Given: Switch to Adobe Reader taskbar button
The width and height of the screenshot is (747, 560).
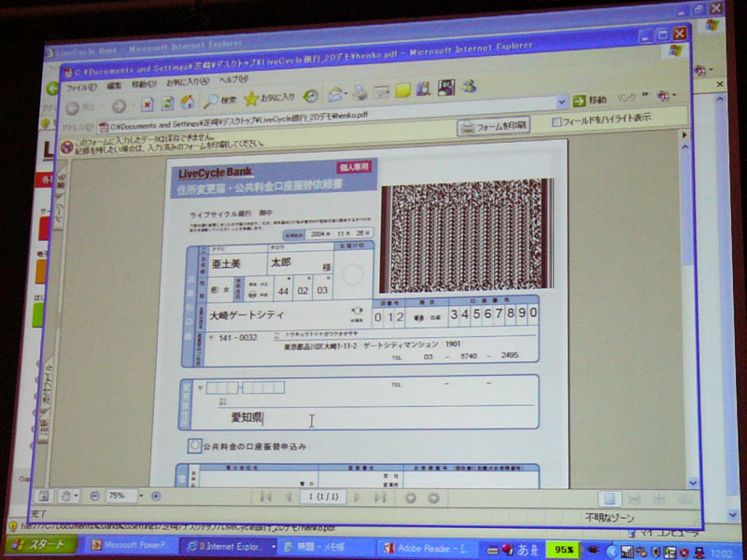Looking at the screenshot, I should 427,549.
